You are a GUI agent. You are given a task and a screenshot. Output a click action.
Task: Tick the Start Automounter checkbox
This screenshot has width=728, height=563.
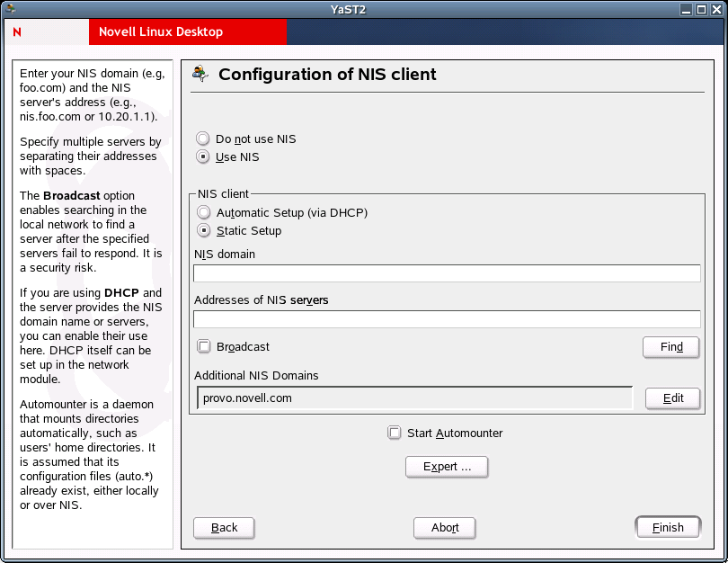click(x=395, y=433)
